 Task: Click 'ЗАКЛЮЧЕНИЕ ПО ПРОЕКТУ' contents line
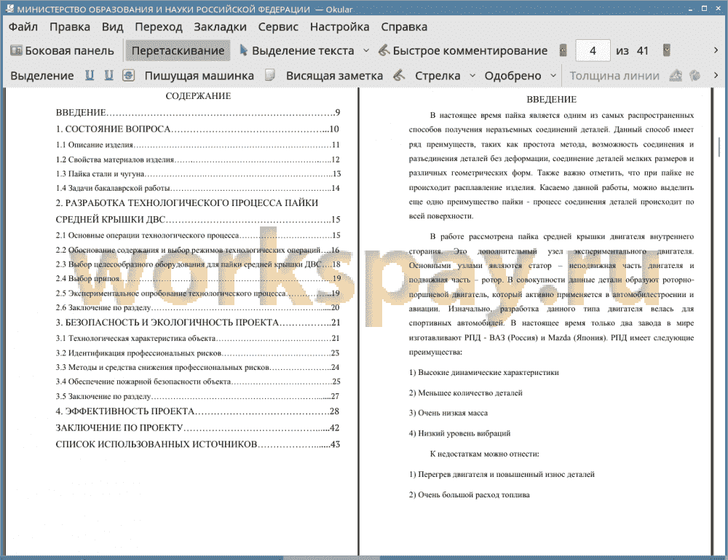(x=198, y=427)
